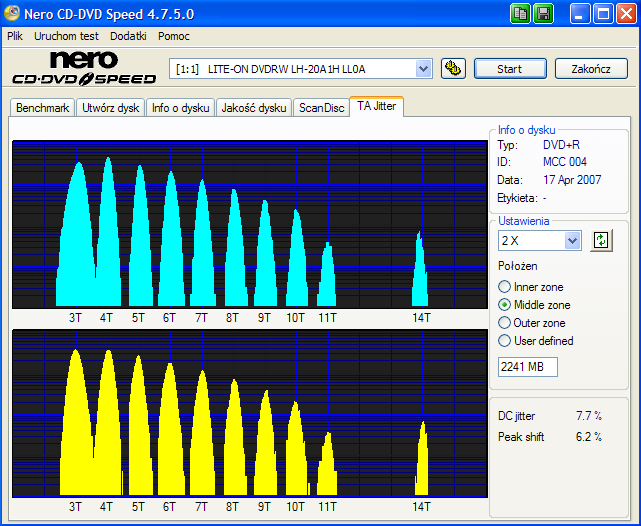
Task: Expand the LITE-ON DVDRW drive selection dropdown
Action: click(423, 69)
